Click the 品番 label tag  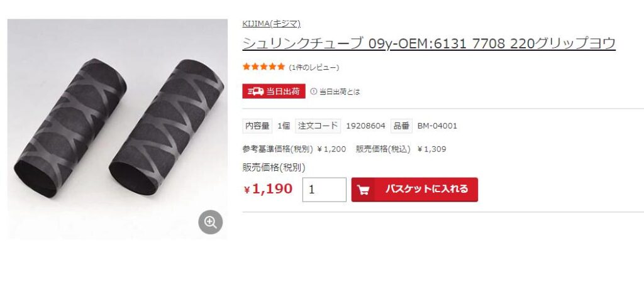401,126
